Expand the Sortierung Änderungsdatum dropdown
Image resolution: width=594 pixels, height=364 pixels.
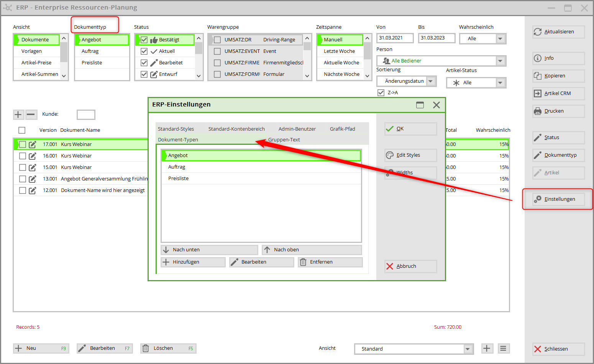tap(431, 81)
